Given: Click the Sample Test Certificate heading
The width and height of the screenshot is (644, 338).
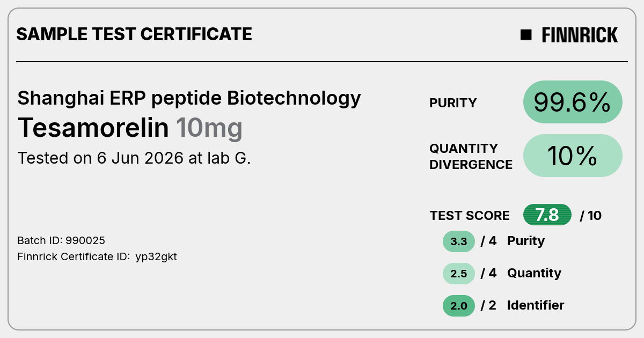Looking at the screenshot, I should coord(134,34).
